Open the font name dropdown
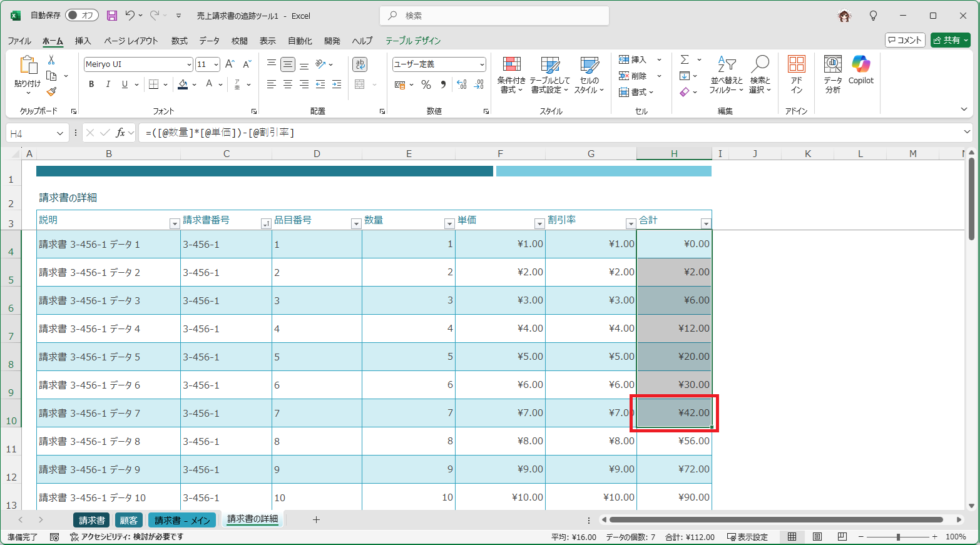Screen dimensions: 980x545 [189, 64]
